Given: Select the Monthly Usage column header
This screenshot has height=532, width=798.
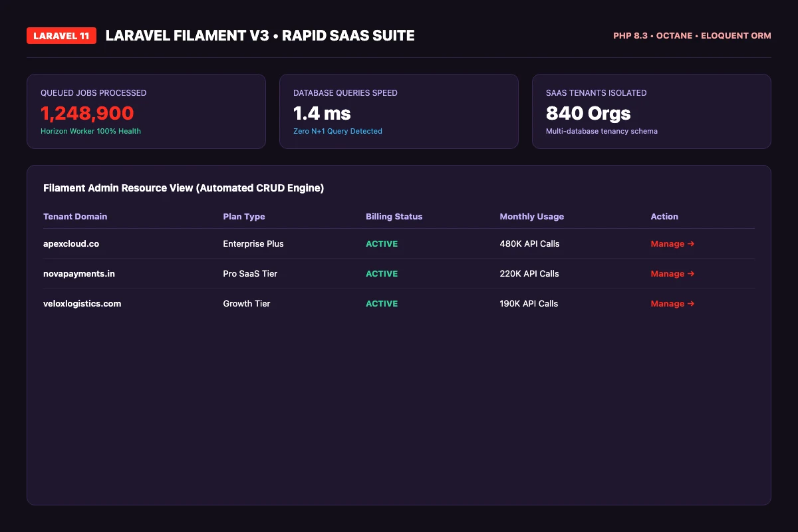Looking at the screenshot, I should (531, 217).
